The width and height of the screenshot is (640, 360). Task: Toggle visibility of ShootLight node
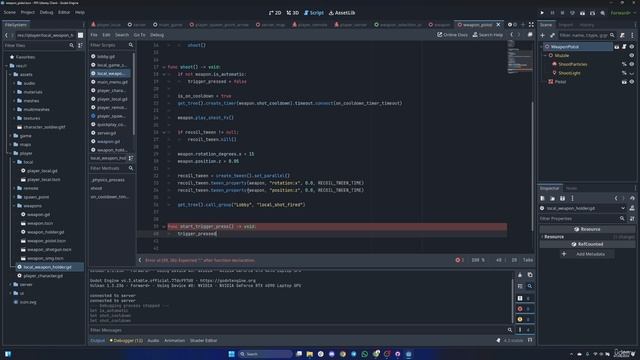(632, 73)
